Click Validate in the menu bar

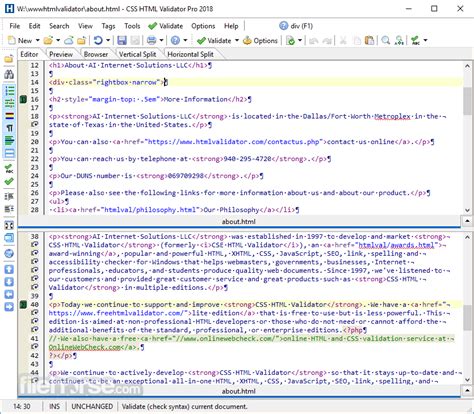pos(166,26)
